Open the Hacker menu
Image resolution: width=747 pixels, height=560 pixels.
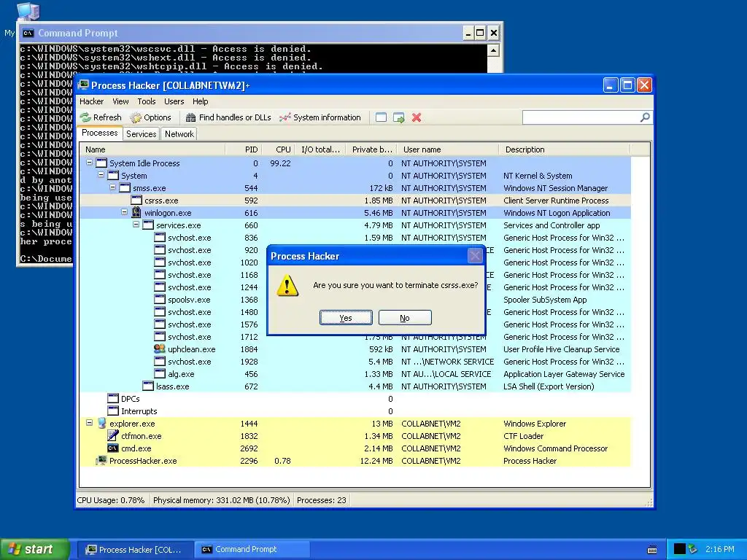(x=91, y=101)
